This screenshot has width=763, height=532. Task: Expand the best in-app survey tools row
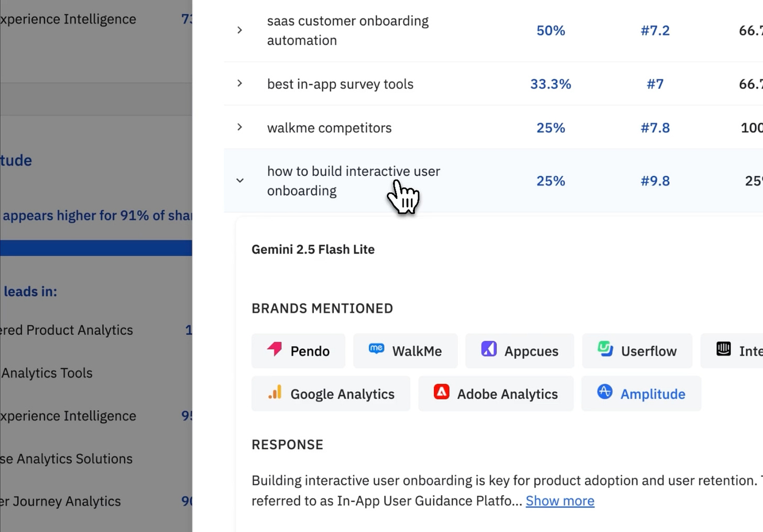pyautogui.click(x=239, y=83)
